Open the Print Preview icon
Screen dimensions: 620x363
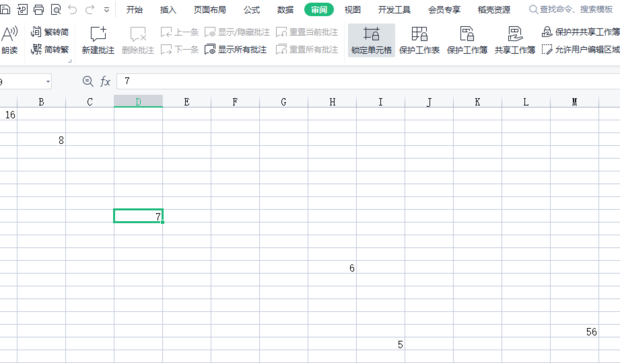[x=56, y=9]
